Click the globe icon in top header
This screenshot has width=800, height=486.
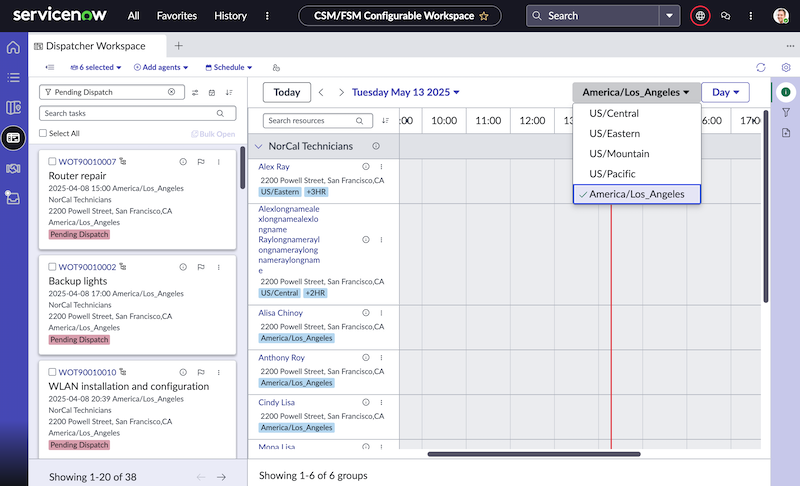(700, 16)
